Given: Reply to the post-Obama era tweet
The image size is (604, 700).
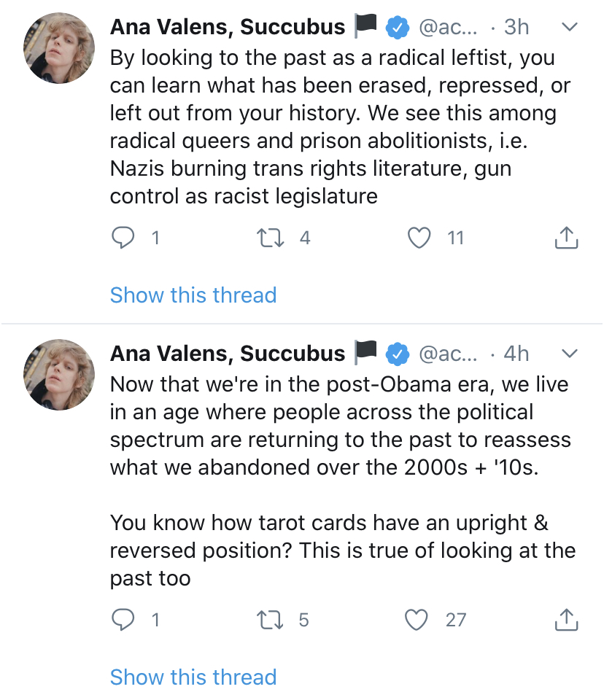Looking at the screenshot, I should [x=125, y=620].
